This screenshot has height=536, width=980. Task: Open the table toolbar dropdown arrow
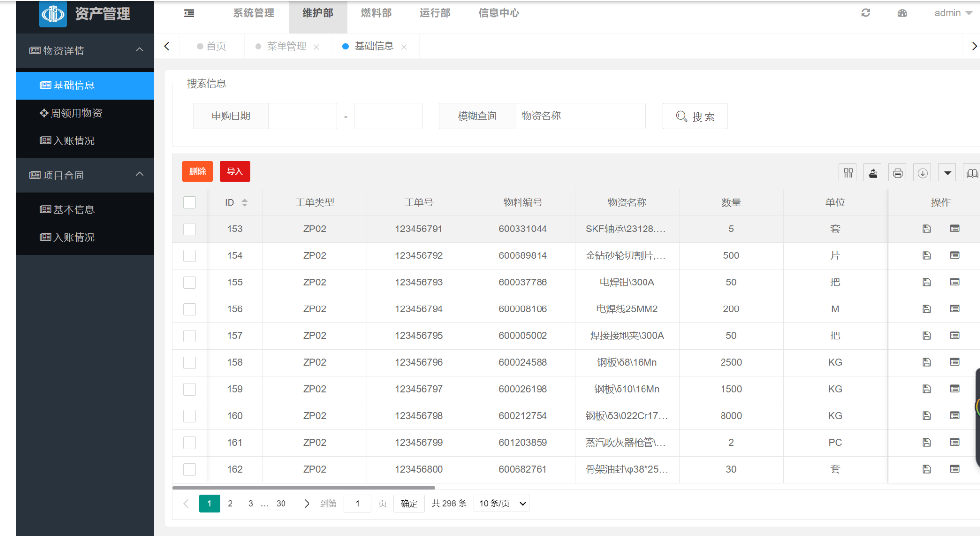tap(947, 173)
